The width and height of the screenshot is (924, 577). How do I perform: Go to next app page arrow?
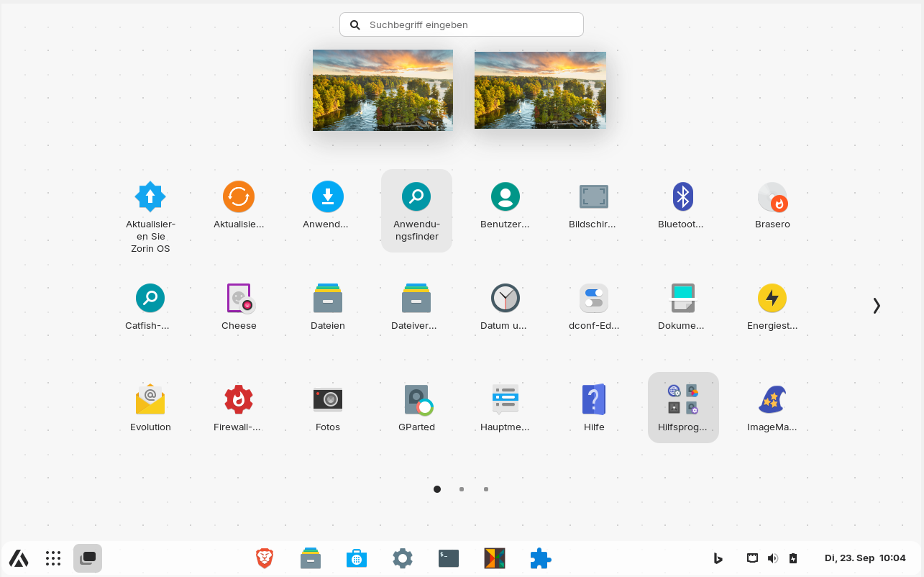(877, 306)
